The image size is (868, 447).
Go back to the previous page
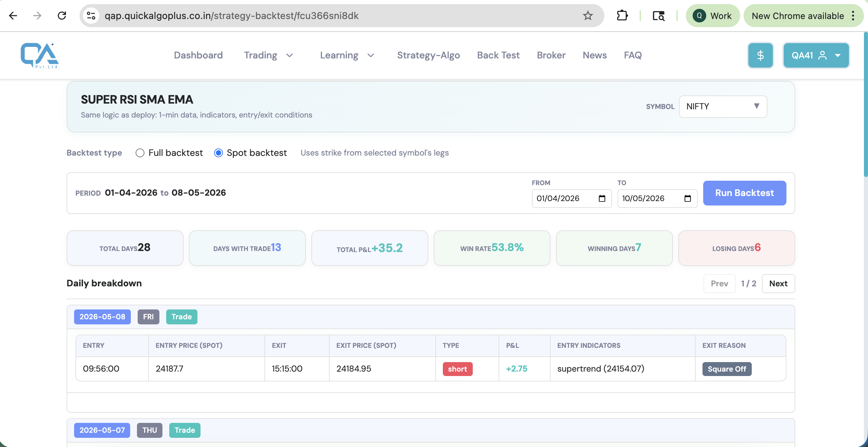point(13,16)
